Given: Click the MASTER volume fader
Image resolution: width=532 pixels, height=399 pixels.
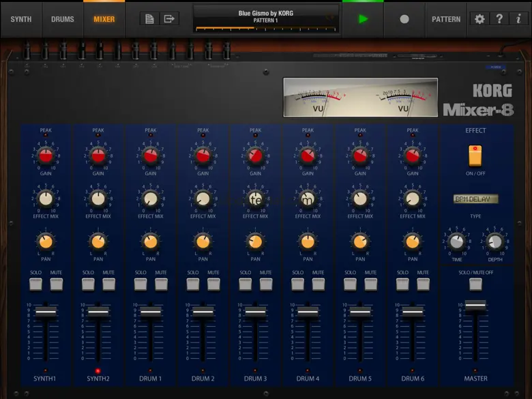Looking at the screenshot, I should click(475, 304).
